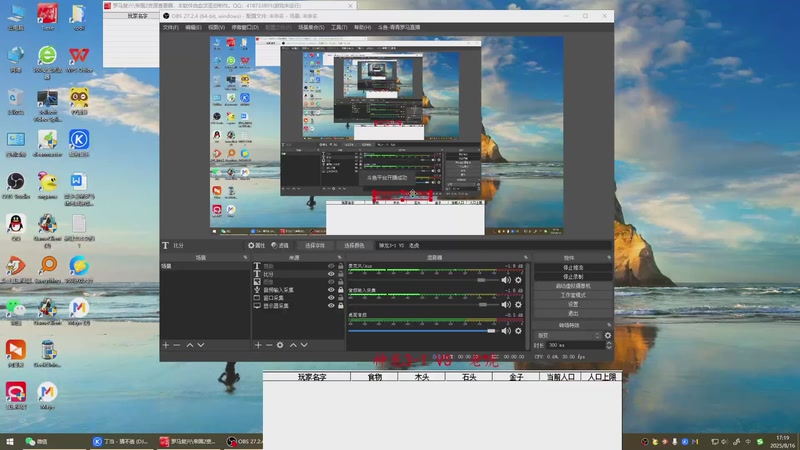Open source properties gear in the Sources panel footer
The image size is (800, 450).
[280, 345]
